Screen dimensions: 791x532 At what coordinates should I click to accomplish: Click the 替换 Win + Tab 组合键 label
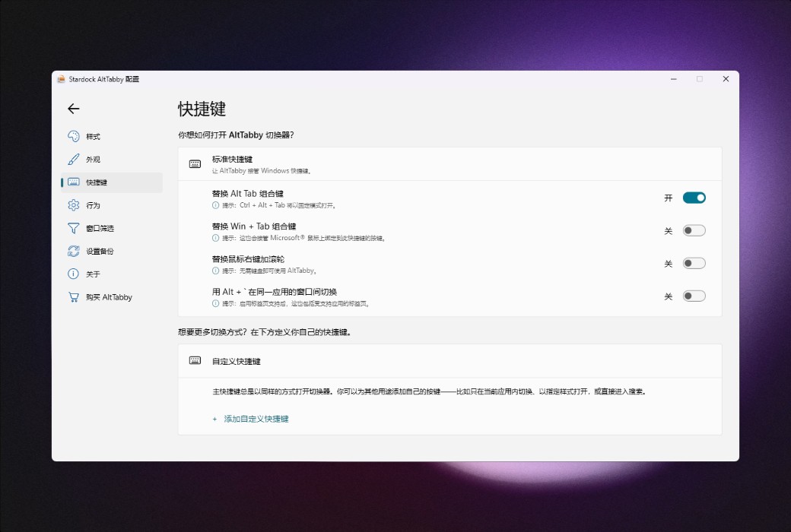(254, 226)
